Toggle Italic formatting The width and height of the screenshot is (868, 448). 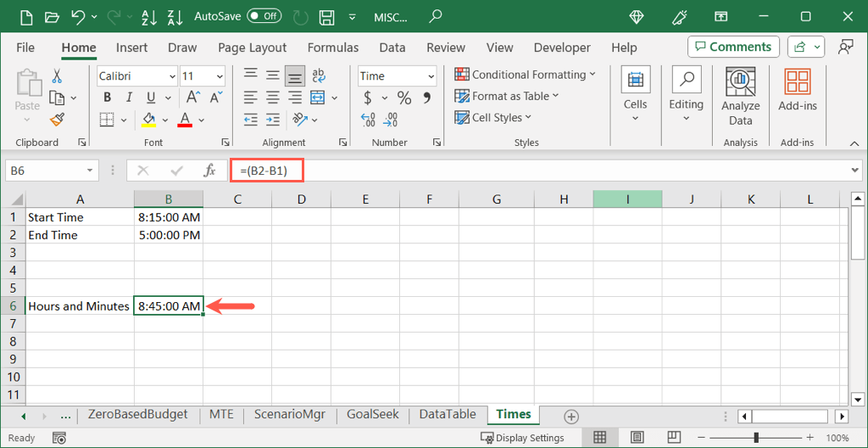(129, 98)
